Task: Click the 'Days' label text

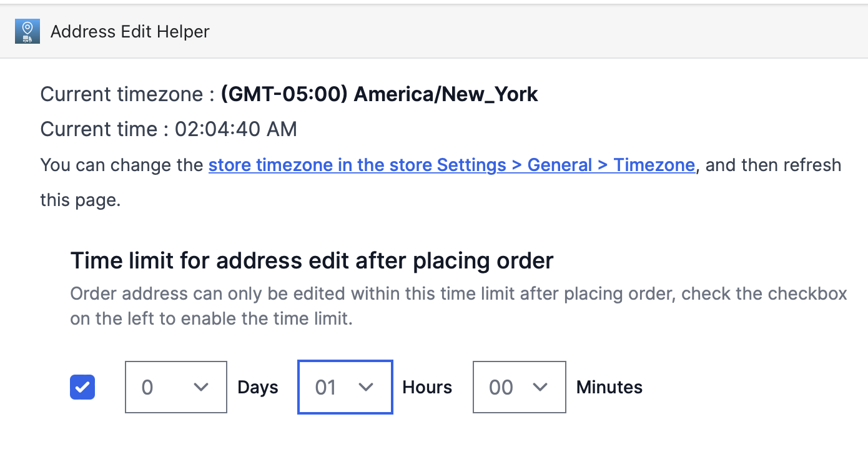Action: point(258,387)
